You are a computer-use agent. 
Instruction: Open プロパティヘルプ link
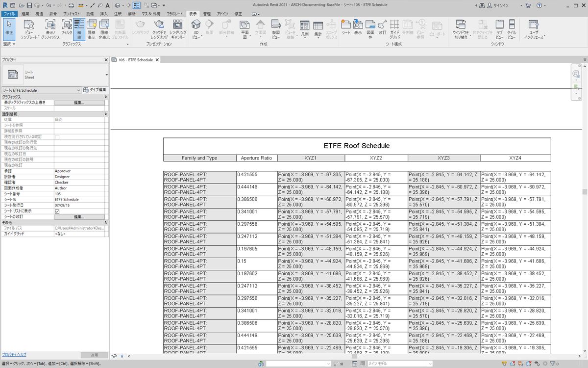pos(14,354)
